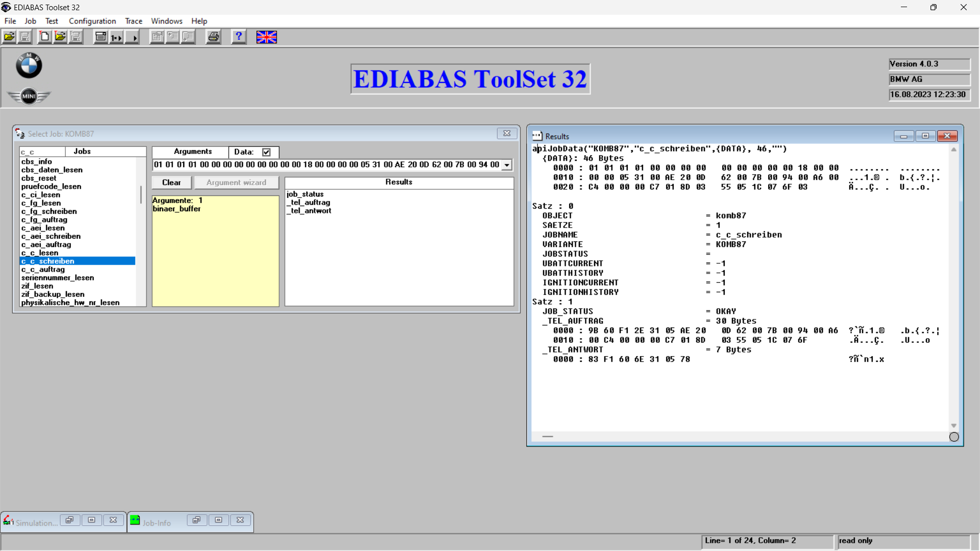Click the grayed save disk toolbar icon
The width and height of the screenshot is (980, 551).
point(24,37)
